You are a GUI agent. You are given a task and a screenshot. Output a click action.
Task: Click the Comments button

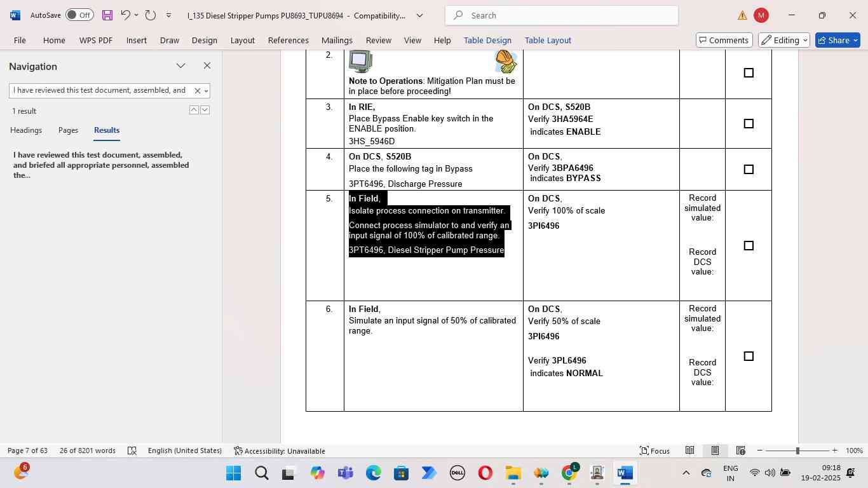724,40
